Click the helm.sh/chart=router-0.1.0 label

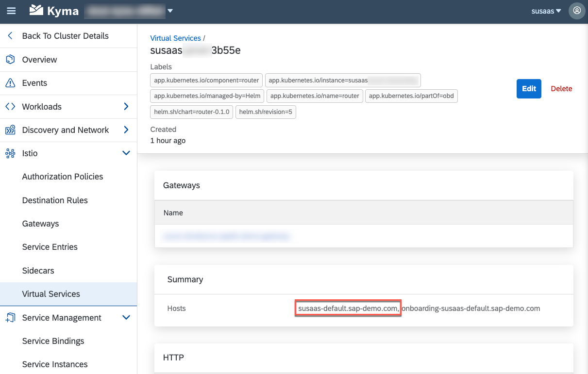[x=192, y=112]
